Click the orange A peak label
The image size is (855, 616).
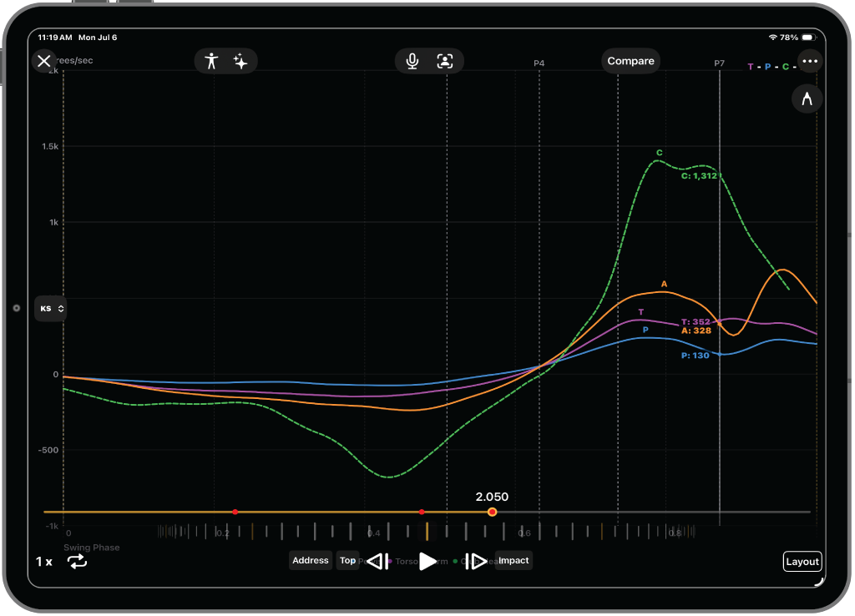pyautogui.click(x=664, y=284)
